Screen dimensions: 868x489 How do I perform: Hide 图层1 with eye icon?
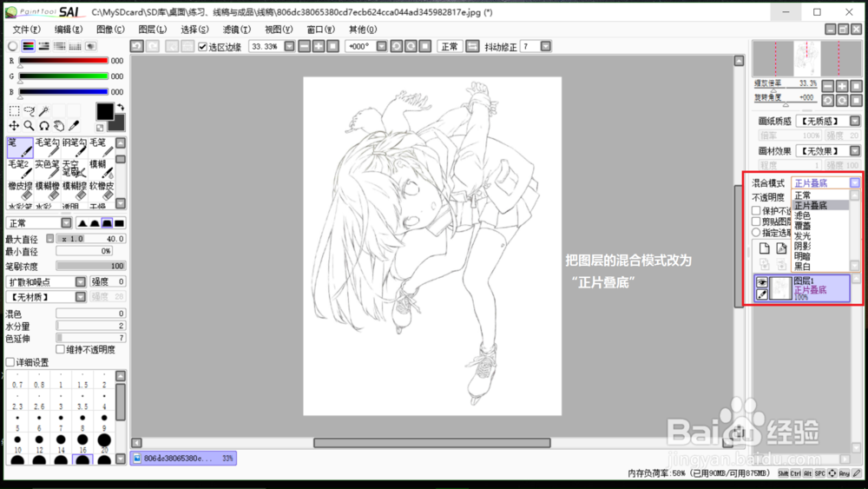(762, 282)
